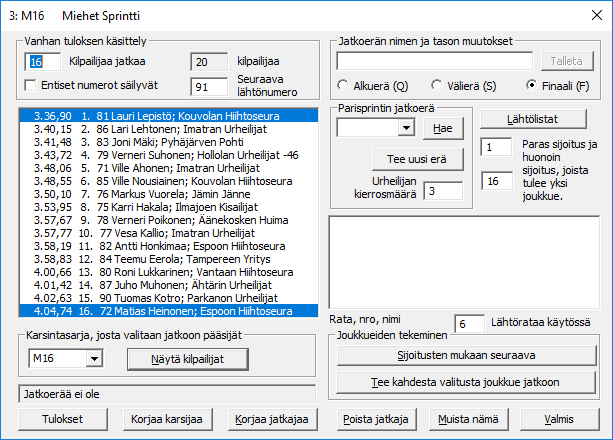This screenshot has height=440, width=613.
Task: Click the Seuraava lähtönumero input field
Action: pyautogui.click(x=208, y=87)
